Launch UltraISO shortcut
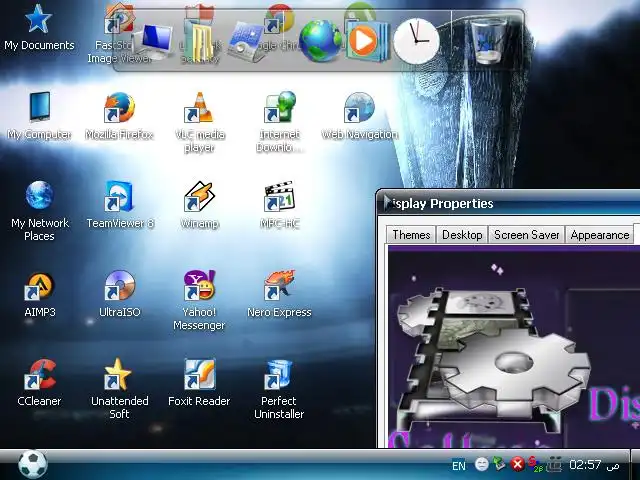Viewport: 640px width, 480px height. (x=120, y=294)
